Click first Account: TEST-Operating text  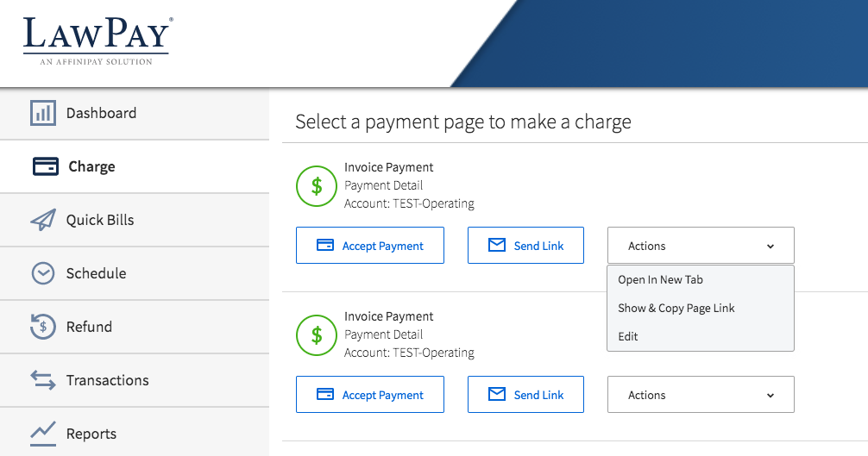409,203
